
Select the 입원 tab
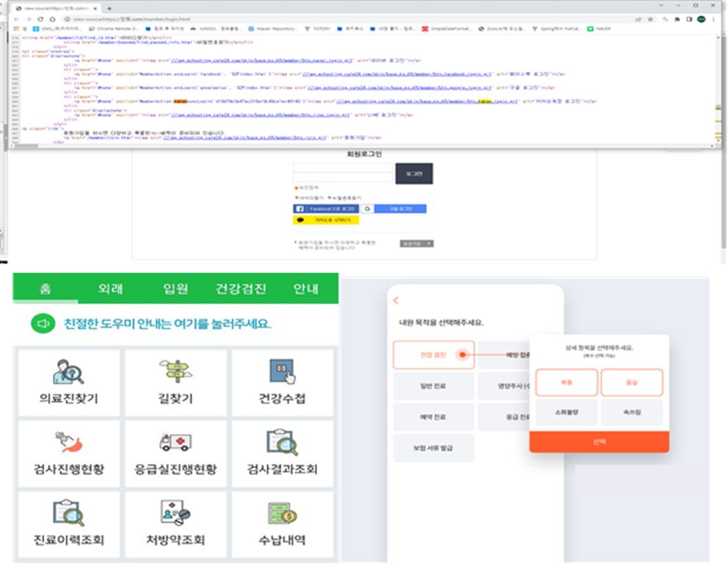(x=176, y=289)
